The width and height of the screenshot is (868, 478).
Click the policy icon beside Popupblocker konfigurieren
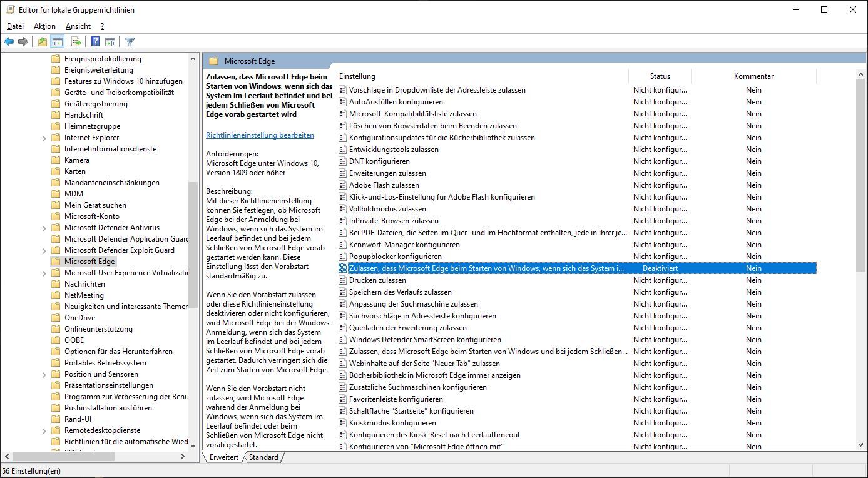click(342, 257)
